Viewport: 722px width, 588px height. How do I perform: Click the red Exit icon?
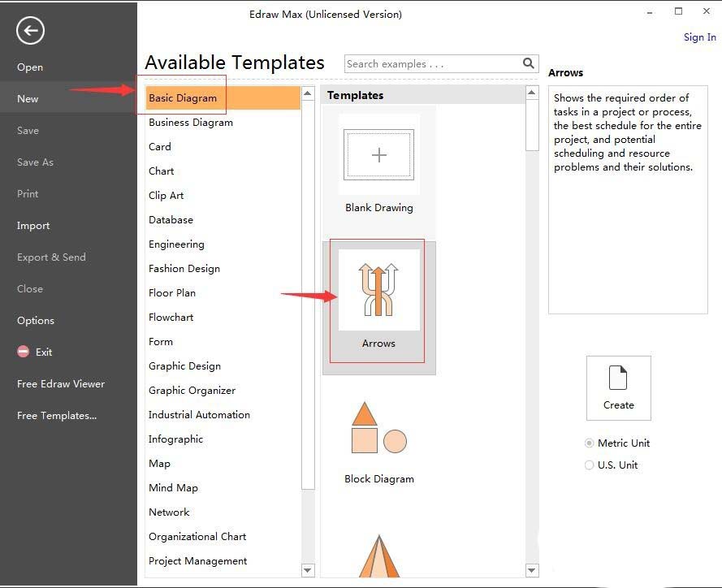[24, 352]
